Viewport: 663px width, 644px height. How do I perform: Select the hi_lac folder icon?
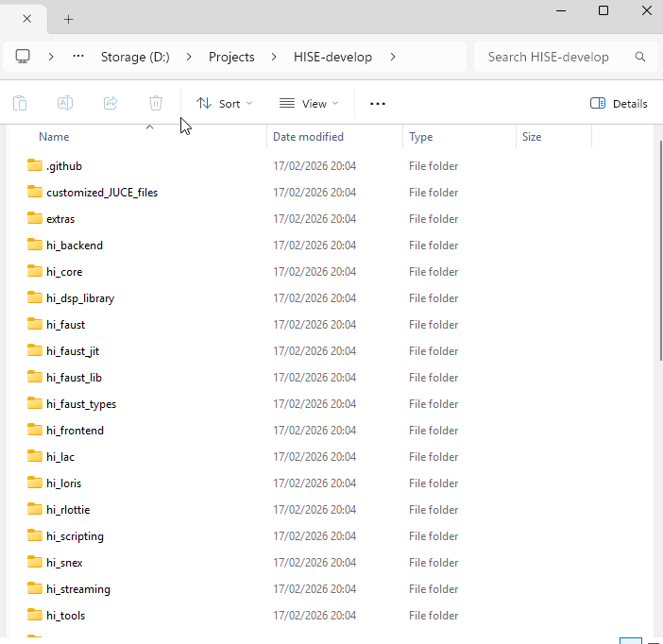pos(35,456)
